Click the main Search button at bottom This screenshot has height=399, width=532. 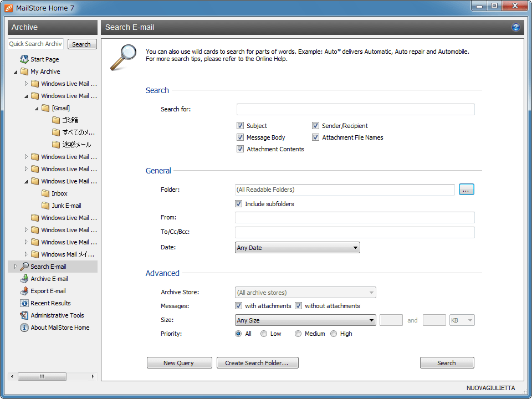click(x=447, y=362)
